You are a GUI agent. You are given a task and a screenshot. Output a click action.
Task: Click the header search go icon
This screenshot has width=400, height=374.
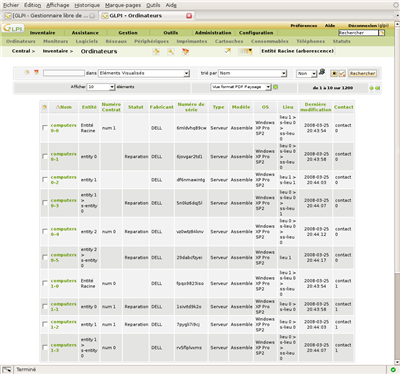[382, 33]
